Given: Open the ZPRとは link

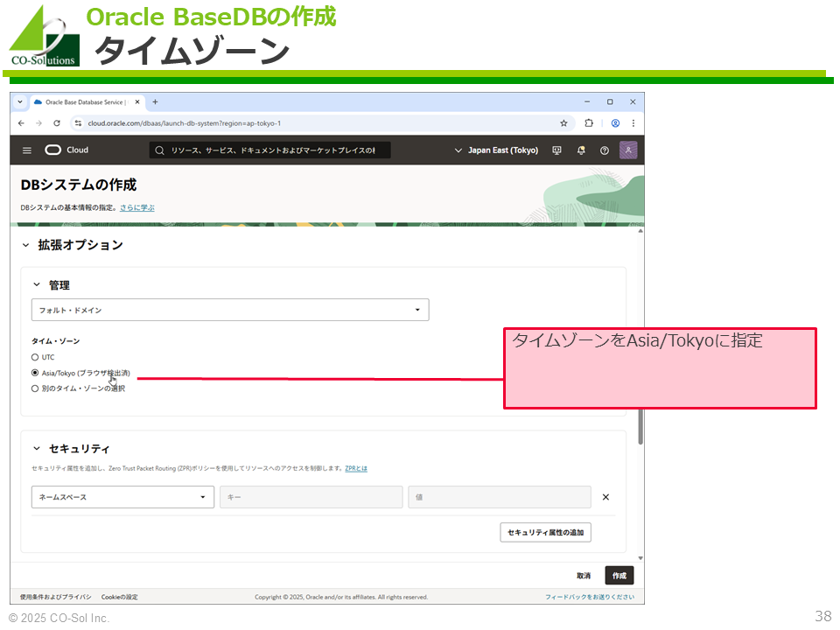Looking at the screenshot, I should pyautogui.click(x=356, y=468).
